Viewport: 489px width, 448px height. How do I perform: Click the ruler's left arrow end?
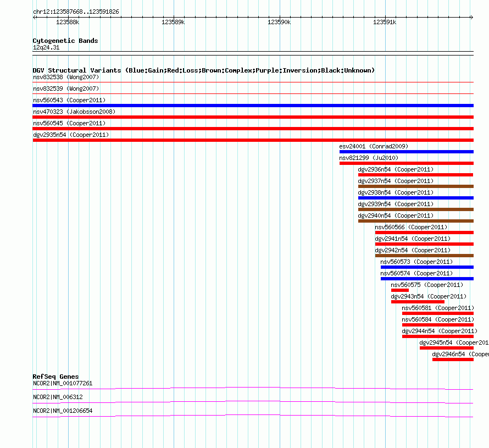34,18
